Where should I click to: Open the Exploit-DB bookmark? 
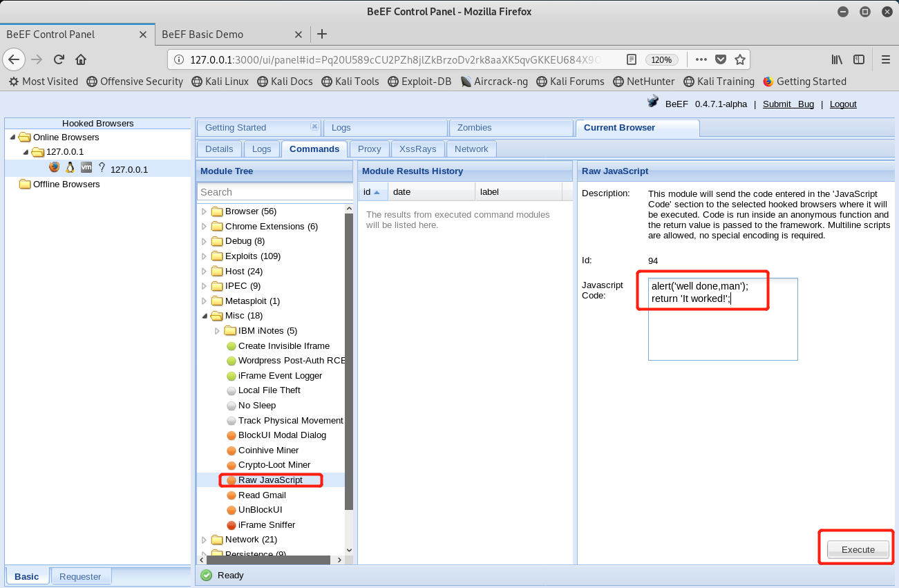[419, 82]
